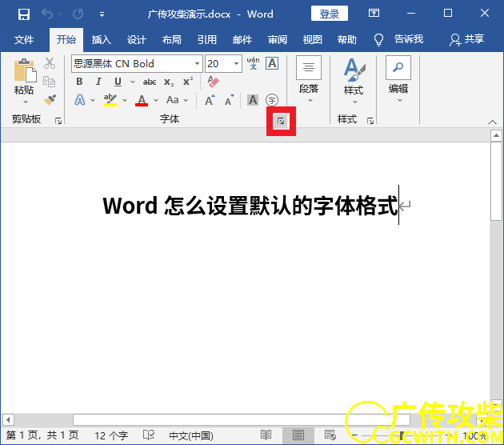Switch to Print Layout view icon
This screenshot has width=504, height=445.
298,435
